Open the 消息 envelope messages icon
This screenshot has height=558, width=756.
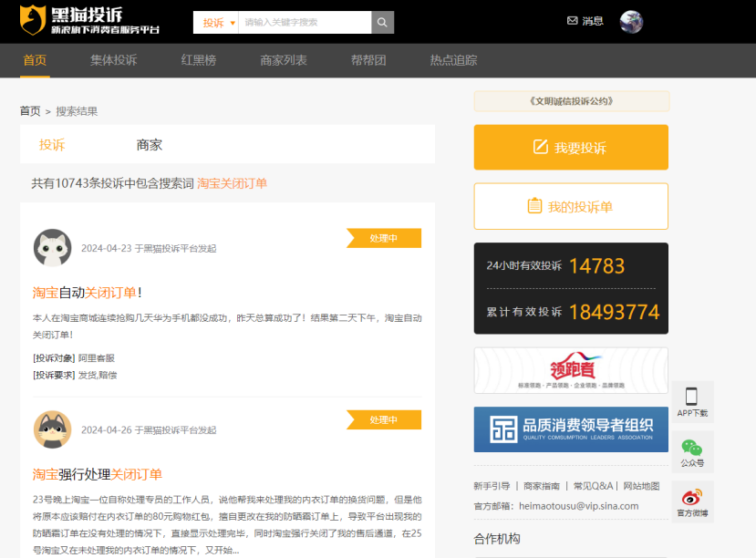click(x=572, y=21)
